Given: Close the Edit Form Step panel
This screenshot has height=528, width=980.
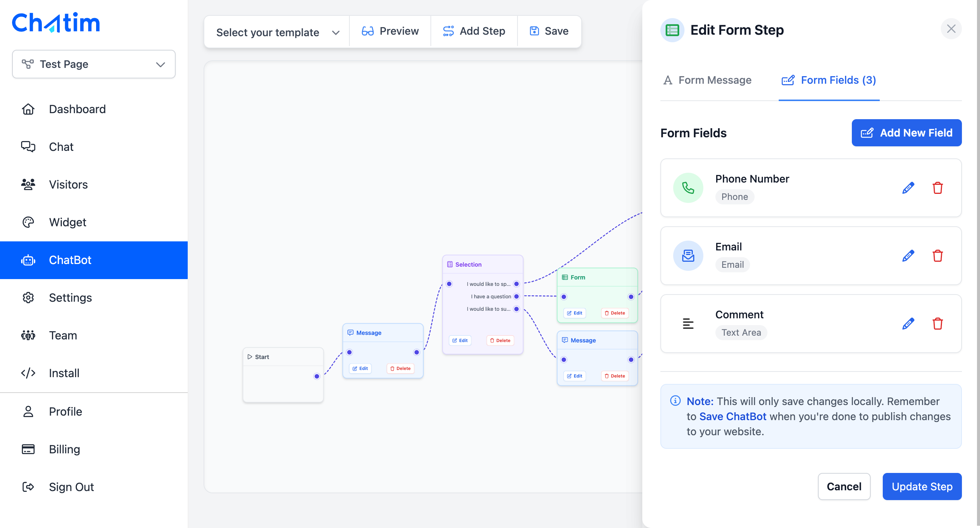Looking at the screenshot, I should pos(951,29).
